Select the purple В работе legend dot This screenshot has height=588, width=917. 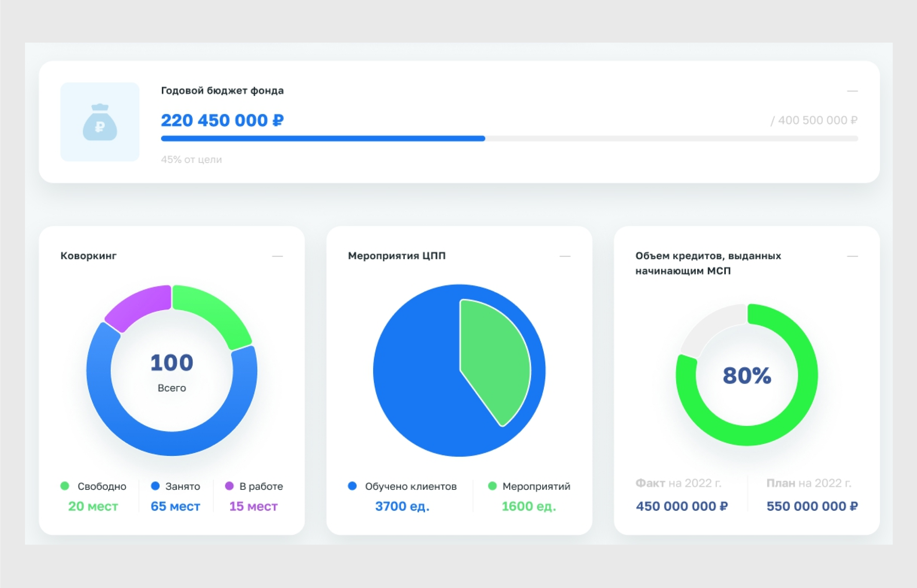[229, 486]
